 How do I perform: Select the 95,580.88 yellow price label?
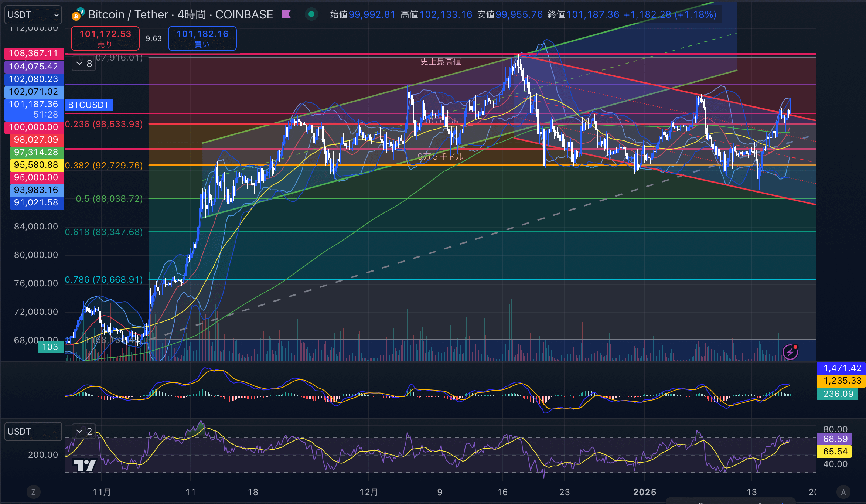[x=37, y=165]
